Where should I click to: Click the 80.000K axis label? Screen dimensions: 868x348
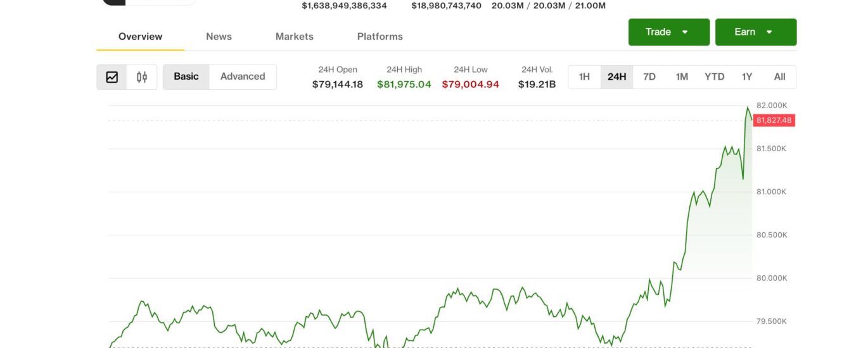click(772, 278)
